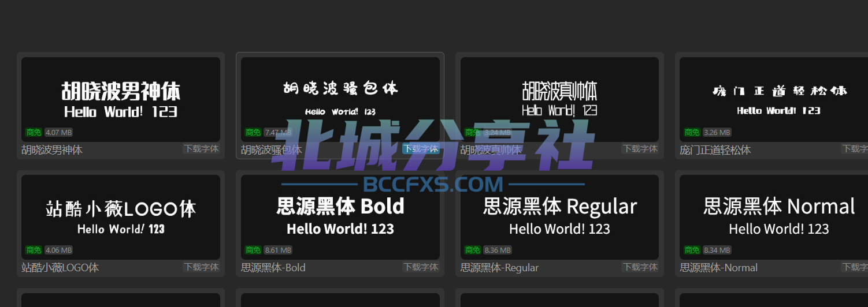
Task: Download the 胡晓波真帅体 font via 下载字体
Action: pos(640,149)
